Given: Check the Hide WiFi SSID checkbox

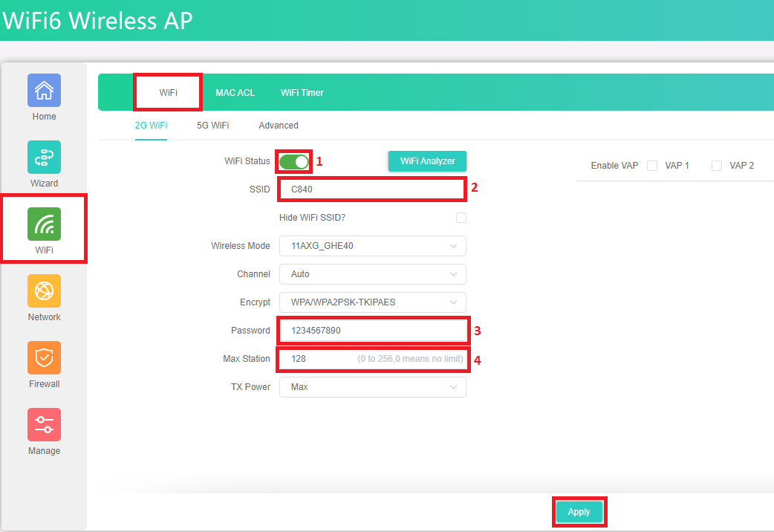Looking at the screenshot, I should tap(461, 218).
